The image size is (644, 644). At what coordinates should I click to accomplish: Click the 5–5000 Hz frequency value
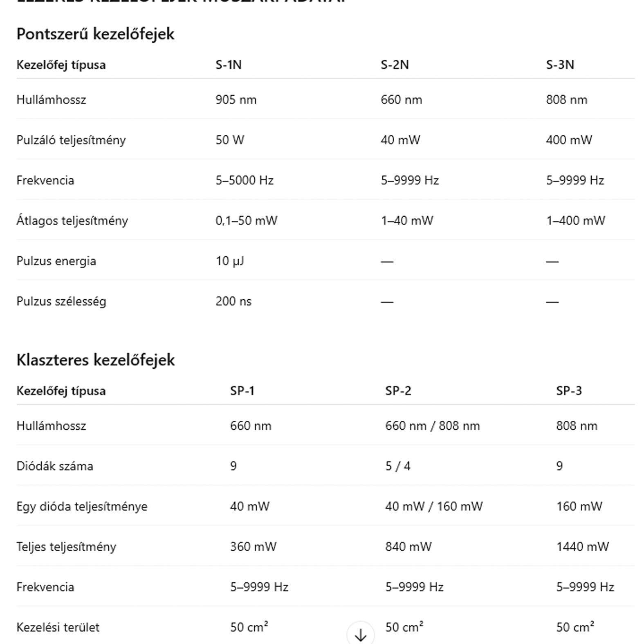click(x=245, y=180)
